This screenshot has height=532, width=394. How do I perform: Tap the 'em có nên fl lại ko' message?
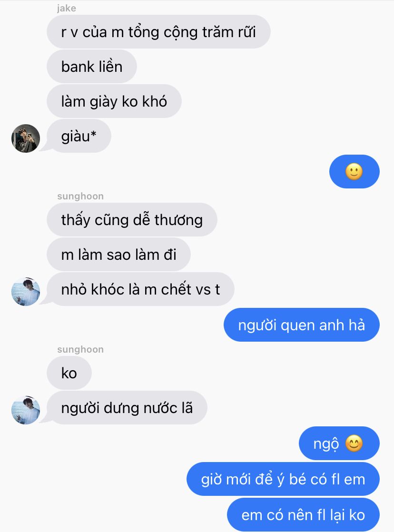[304, 515]
